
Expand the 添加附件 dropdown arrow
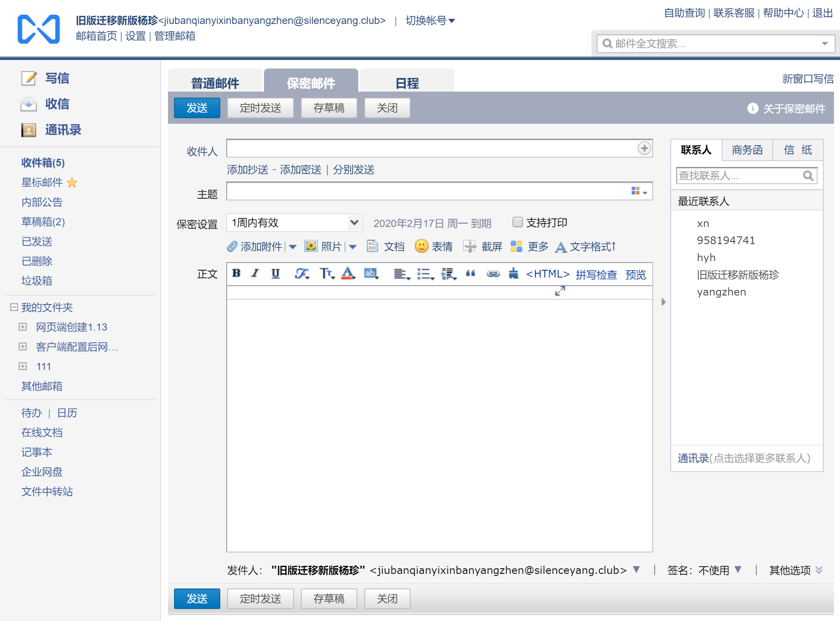293,247
